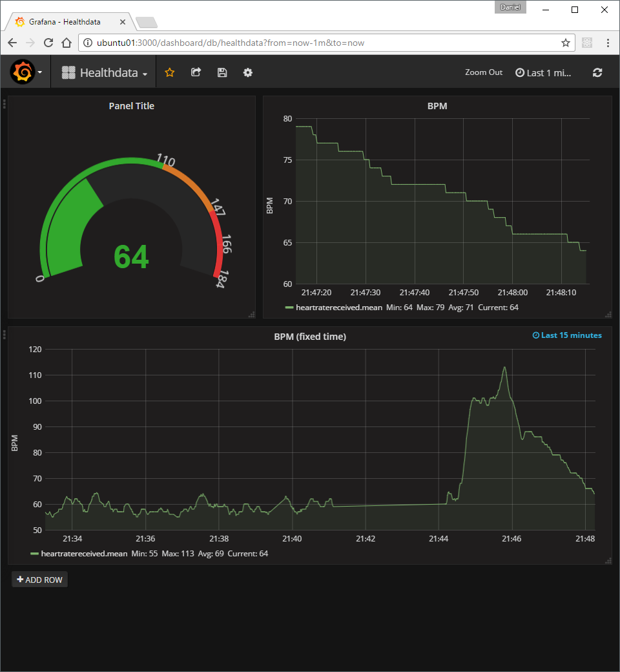The image size is (620, 672).
Task: Open the BPM (fixed time) panel title menu
Action: click(x=310, y=337)
